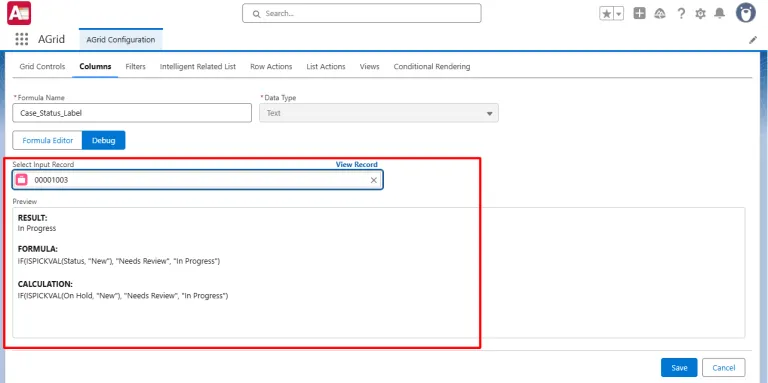
Task: Switch to the Columns tab
Action: (x=95, y=67)
